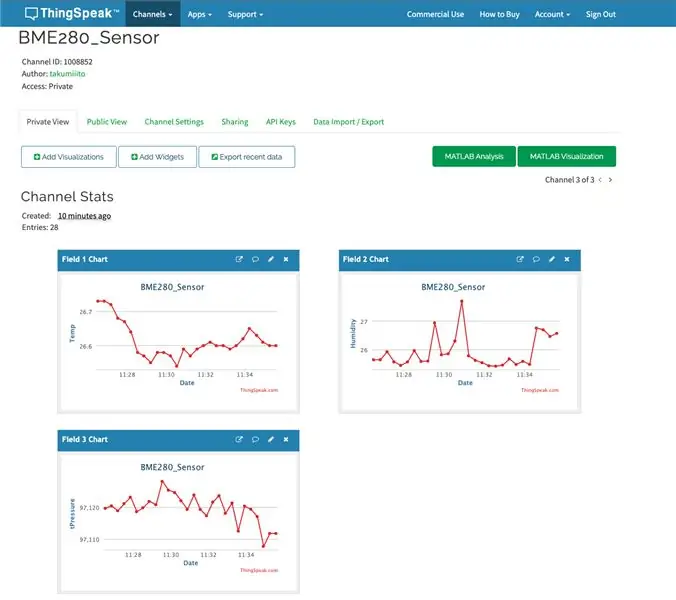Click 'Channel 3 of 3' text
676x600 pixels.
pos(570,180)
